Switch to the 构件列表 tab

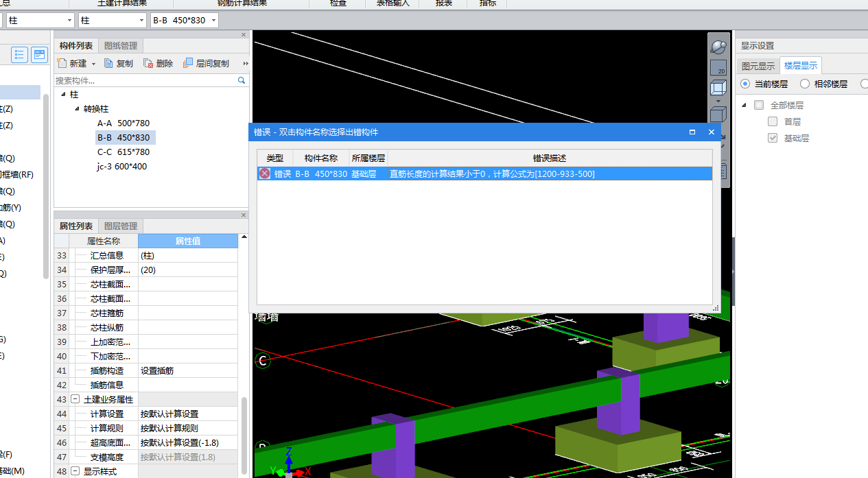76,45
